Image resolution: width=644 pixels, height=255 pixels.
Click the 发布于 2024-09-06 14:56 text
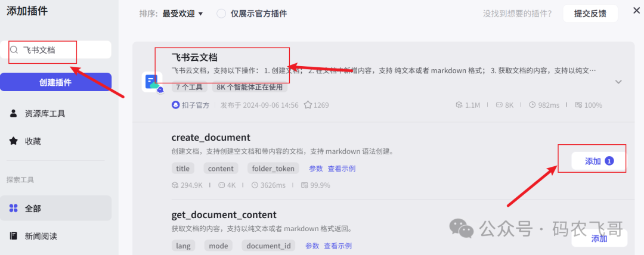pos(259,105)
